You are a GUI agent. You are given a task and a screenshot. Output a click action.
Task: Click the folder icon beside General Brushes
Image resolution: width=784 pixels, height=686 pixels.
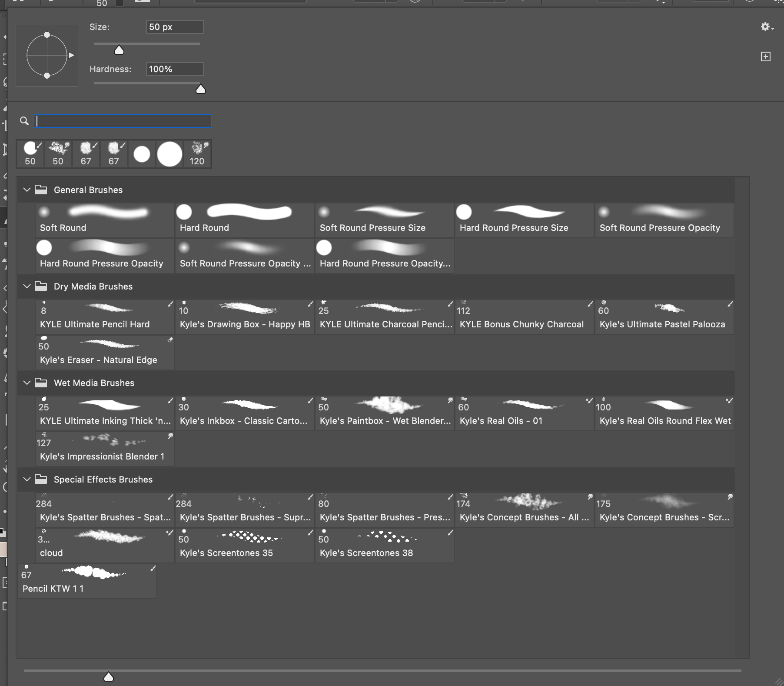click(42, 190)
